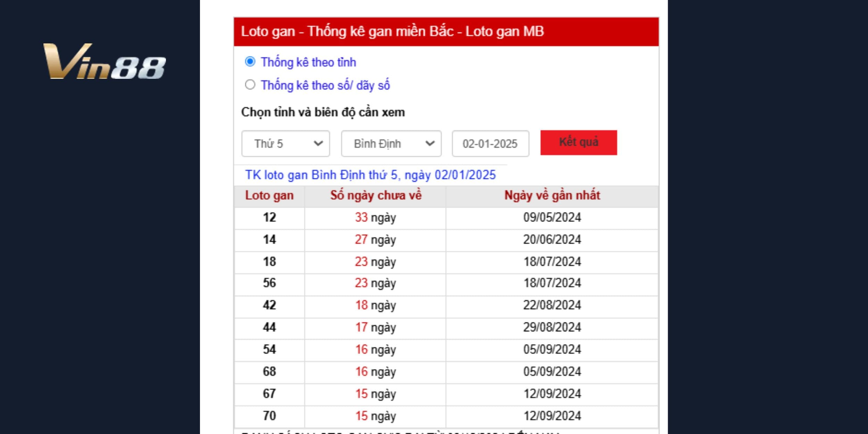Click date 05/09/2024 in row 68
This screenshot has width=868, height=434.
pos(552,372)
